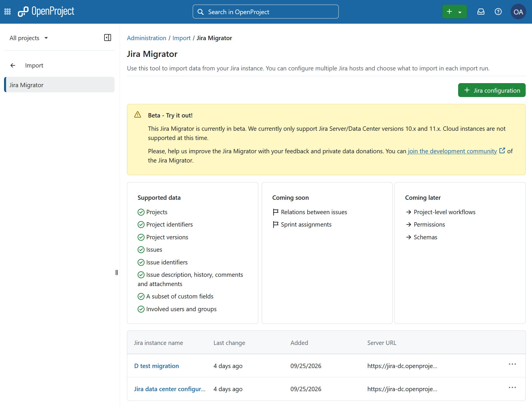Open Import breadcrumb link
The image size is (532, 407).
pos(181,38)
